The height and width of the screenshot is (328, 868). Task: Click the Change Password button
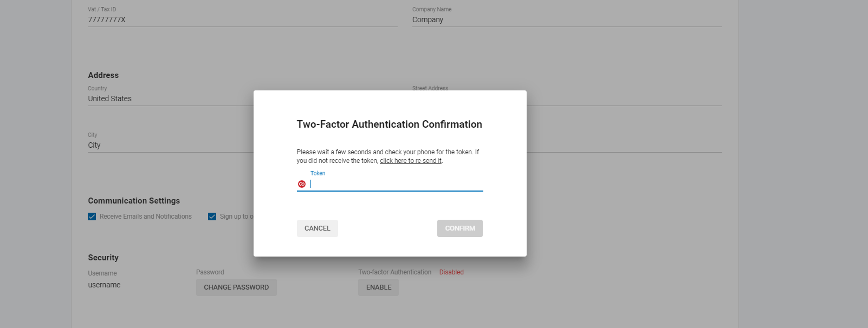[236, 287]
